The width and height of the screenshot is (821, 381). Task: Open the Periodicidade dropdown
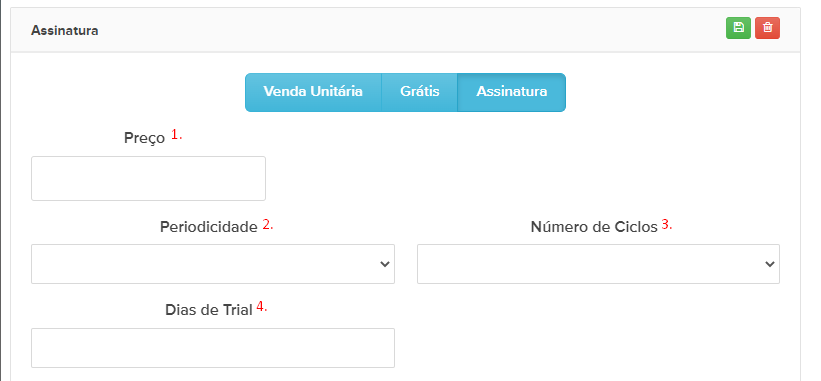213,264
